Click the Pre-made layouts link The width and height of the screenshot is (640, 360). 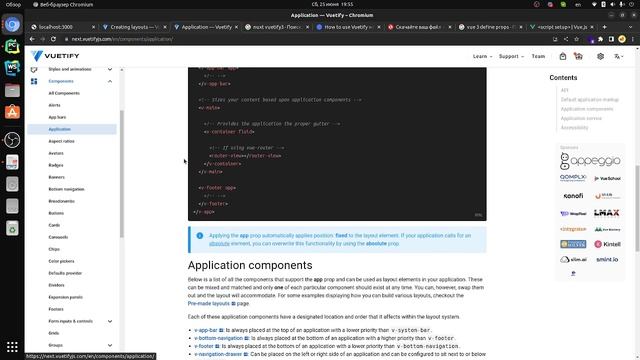(x=211, y=304)
